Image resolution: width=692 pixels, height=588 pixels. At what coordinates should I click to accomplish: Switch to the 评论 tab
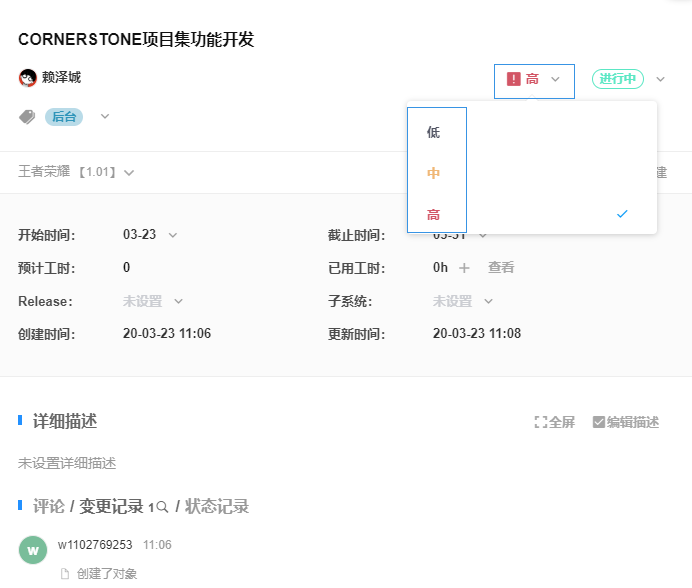pos(49,506)
